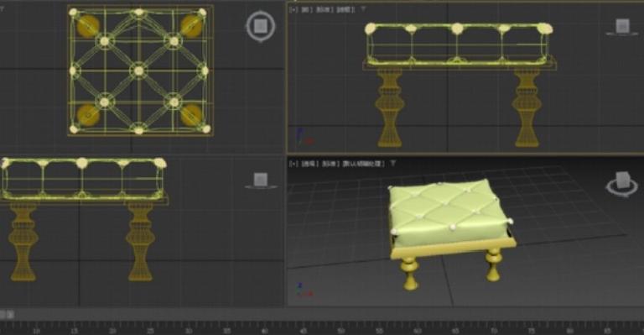Click the filter funnel icon in the perspective viewport label
This screenshot has width=644, height=335.
[393, 163]
